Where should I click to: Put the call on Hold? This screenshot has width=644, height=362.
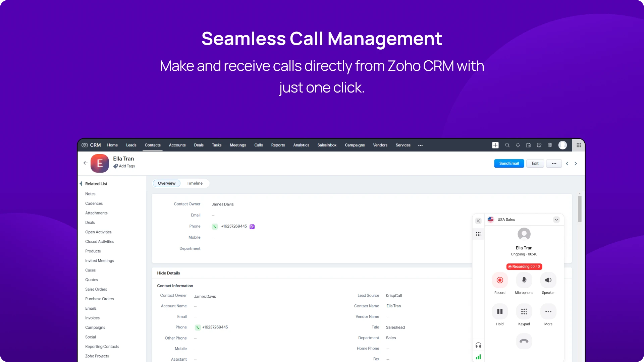[x=500, y=312]
